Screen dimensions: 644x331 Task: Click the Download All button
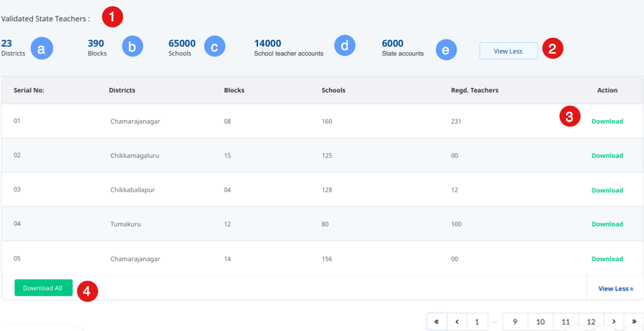tap(43, 288)
